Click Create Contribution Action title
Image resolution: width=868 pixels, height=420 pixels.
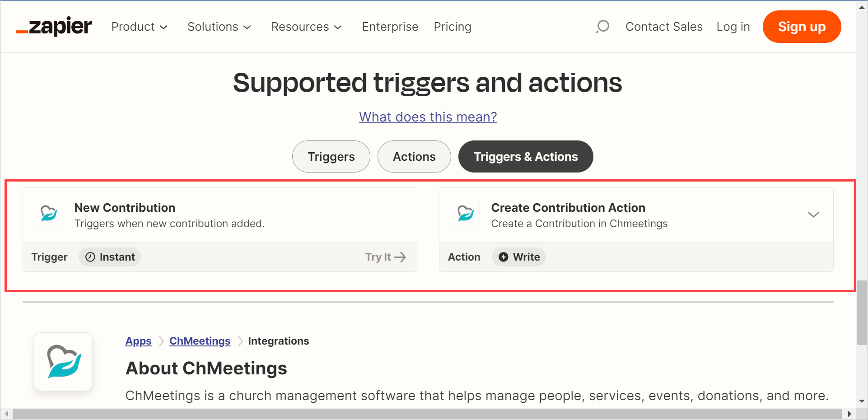(x=568, y=208)
